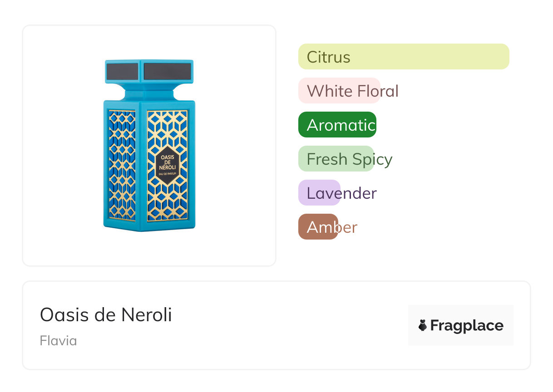Image resolution: width=553 pixels, height=392 pixels.
Task: Click the Fragplace logo badge background
Action: pos(461,313)
